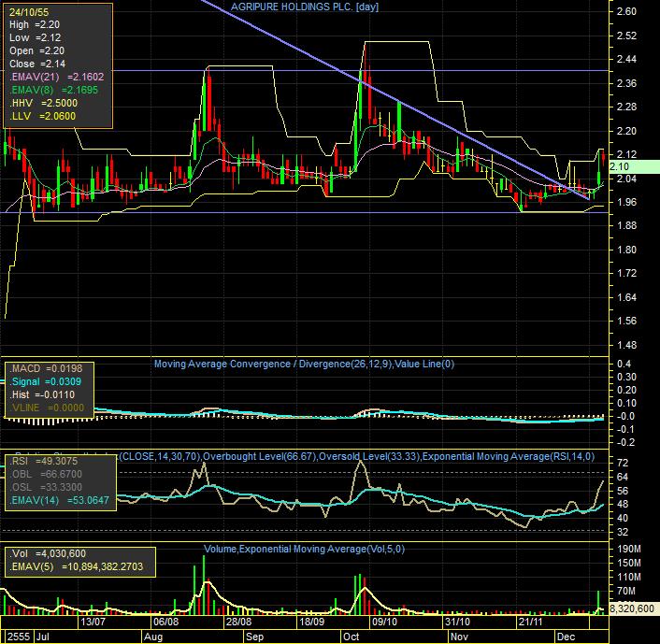Click the 1.96 price axis label

(x=626, y=202)
